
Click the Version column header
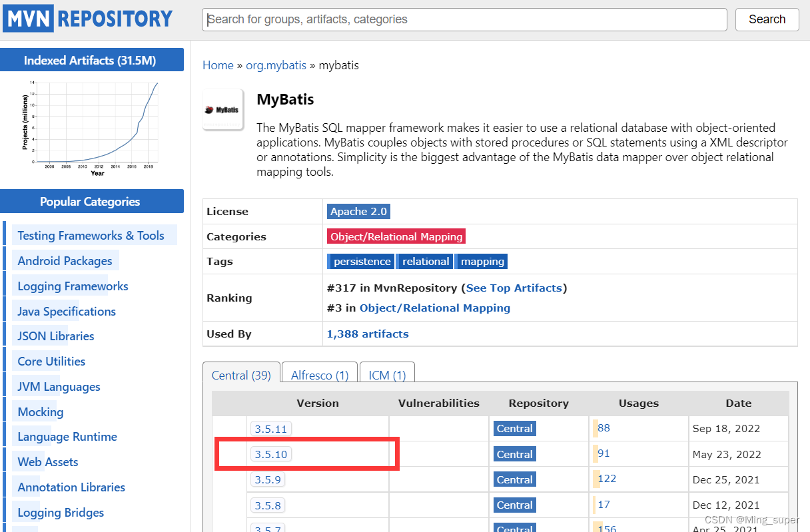(x=318, y=403)
